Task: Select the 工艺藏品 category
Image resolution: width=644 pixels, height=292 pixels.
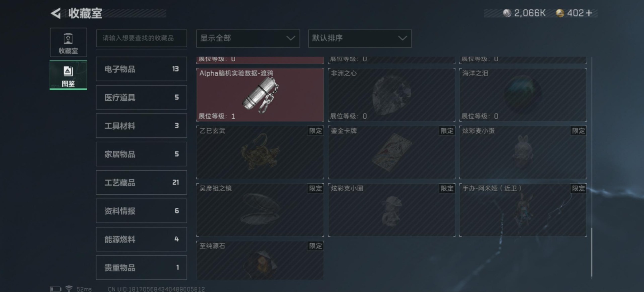Action: coord(141,182)
